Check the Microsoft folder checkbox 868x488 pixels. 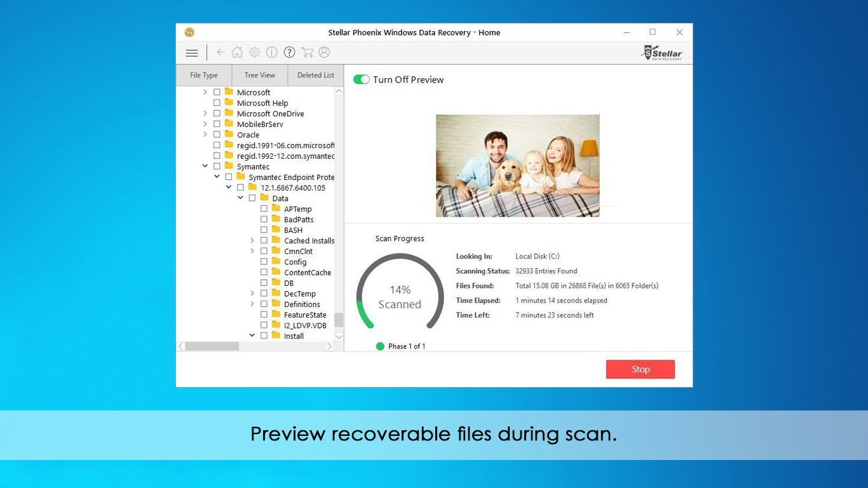[x=217, y=92]
